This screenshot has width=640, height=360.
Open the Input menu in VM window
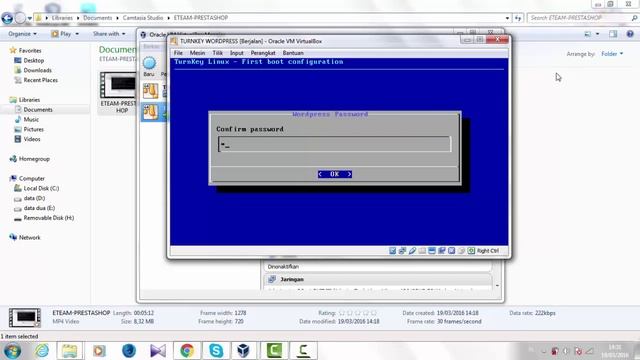(x=237, y=53)
